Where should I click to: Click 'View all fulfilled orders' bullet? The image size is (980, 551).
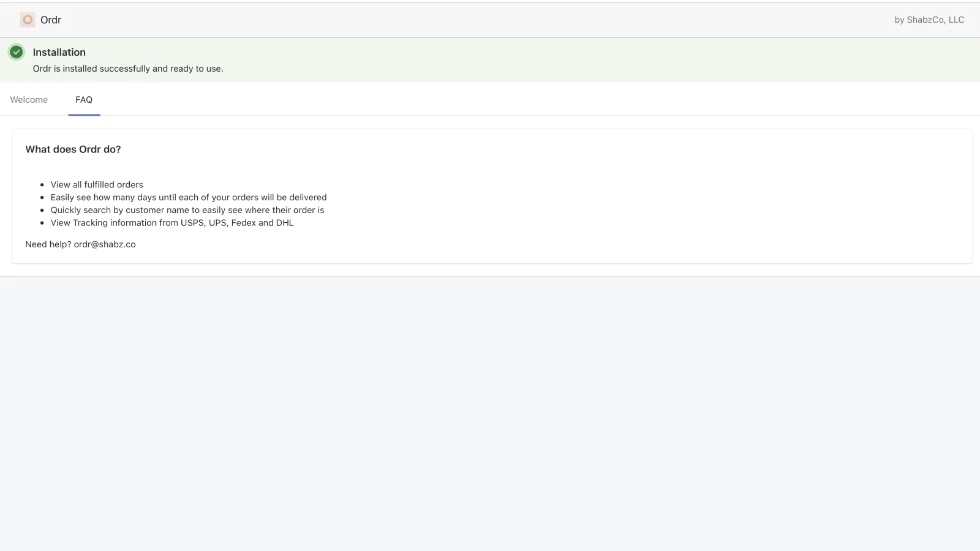pyautogui.click(x=97, y=184)
